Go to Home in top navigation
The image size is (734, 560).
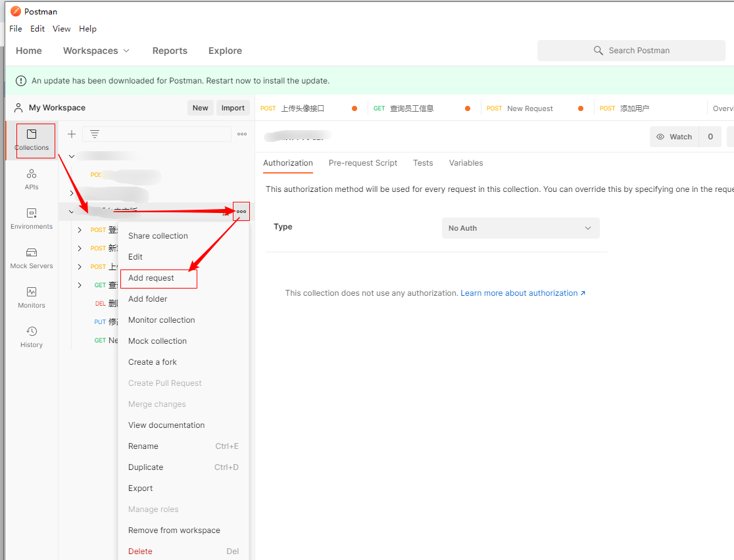tap(28, 51)
